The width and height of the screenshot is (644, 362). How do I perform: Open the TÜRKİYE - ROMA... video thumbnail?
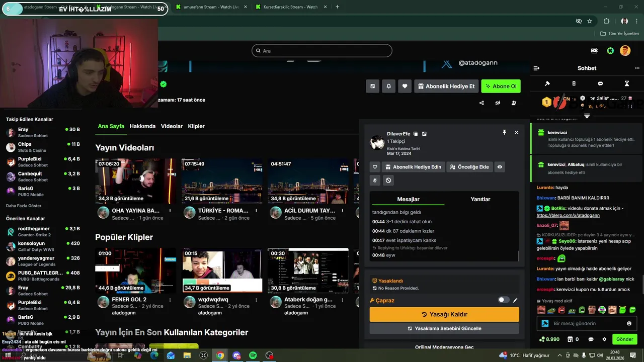[x=222, y=181]
